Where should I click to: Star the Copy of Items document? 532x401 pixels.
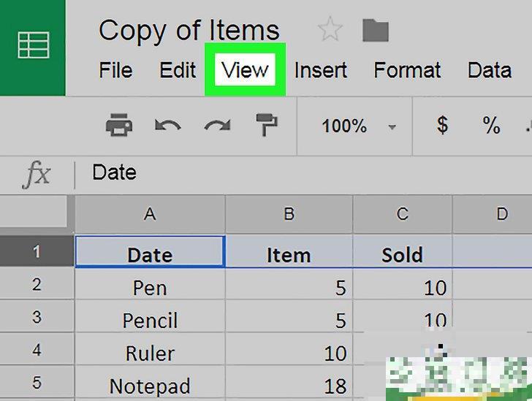pyautogui.click(x=330, y=31)
